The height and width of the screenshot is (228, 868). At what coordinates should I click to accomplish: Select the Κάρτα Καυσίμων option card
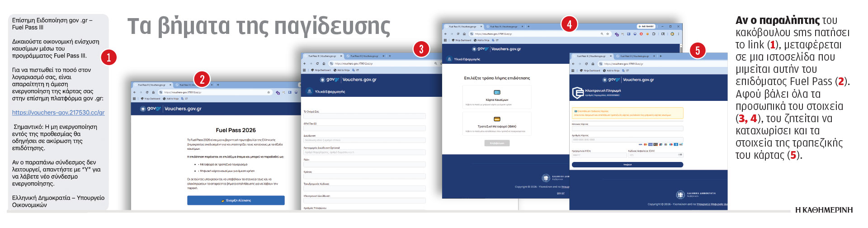pos(496,97)
